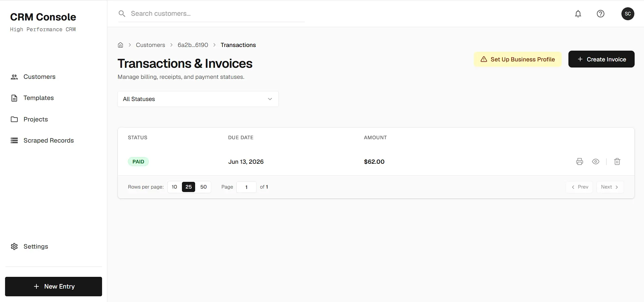This screenshot has height=302, width=644.
Task: Delete the Jun 13, 2026 invoice
Action: 617,162
